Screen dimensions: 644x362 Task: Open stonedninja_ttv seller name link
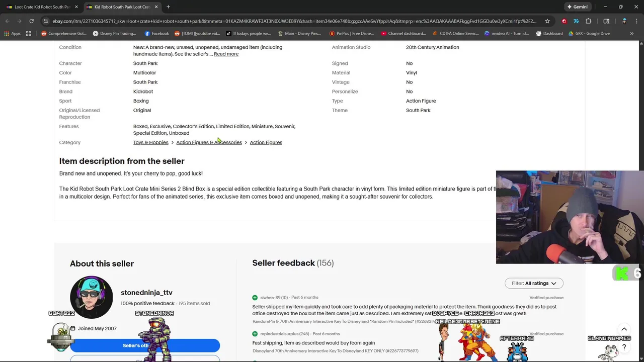[146, 293]
